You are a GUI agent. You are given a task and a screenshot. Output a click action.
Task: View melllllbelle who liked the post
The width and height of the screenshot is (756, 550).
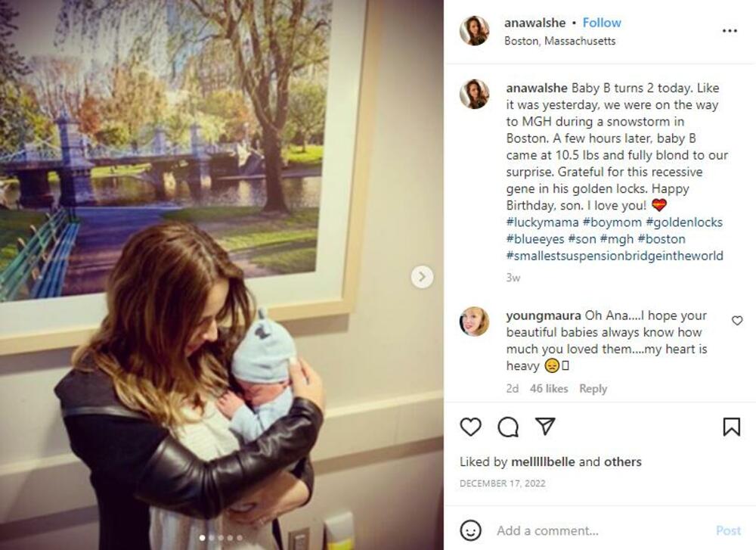543,461
